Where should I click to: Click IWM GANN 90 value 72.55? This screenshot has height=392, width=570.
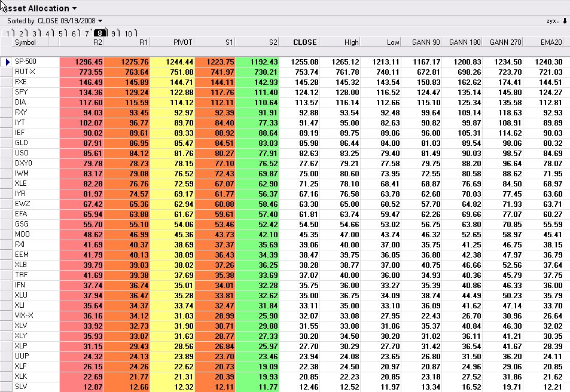coord(431,174)
